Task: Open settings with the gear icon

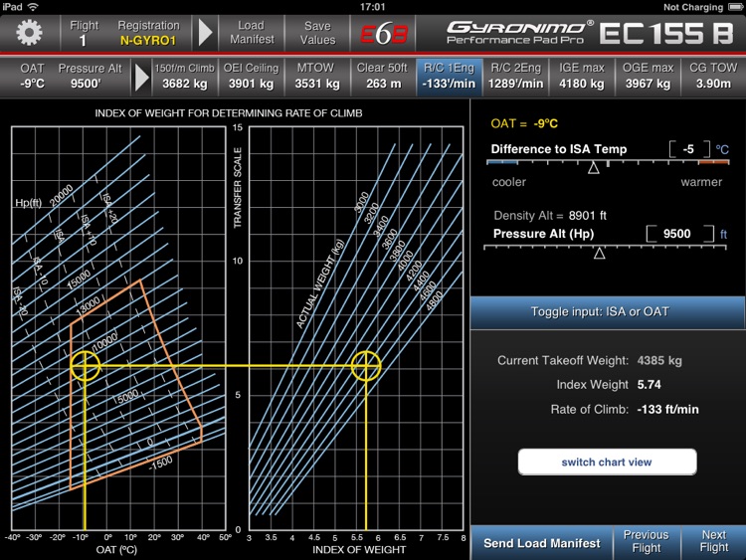Action: click(x=30, y=33)
